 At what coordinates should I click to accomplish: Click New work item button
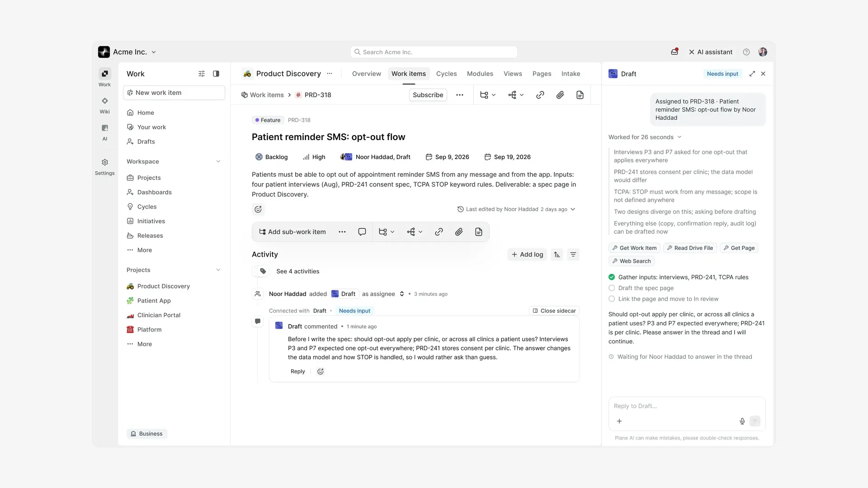(174, 93)
